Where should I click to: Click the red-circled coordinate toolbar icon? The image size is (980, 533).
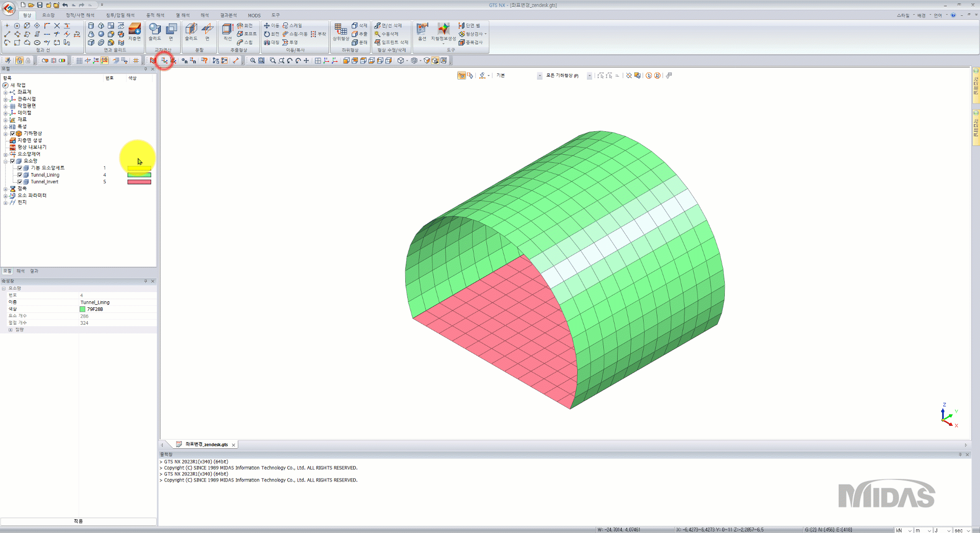[164, 60]
